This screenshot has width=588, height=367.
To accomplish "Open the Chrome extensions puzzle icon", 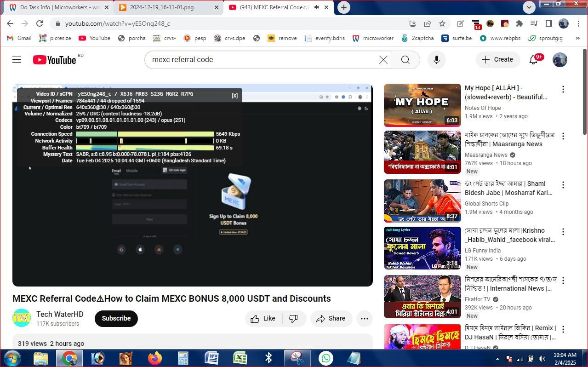I will click(519, 23).
